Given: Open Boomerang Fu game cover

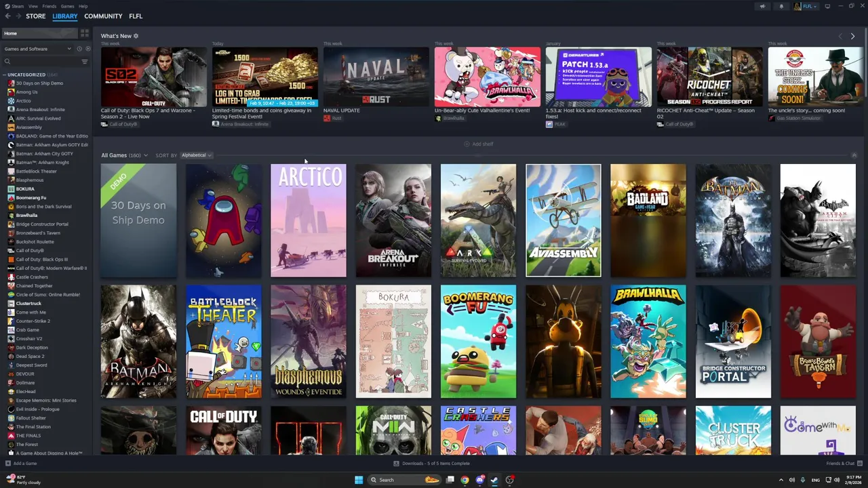Looking at the screenshot, I should (478, 342).
